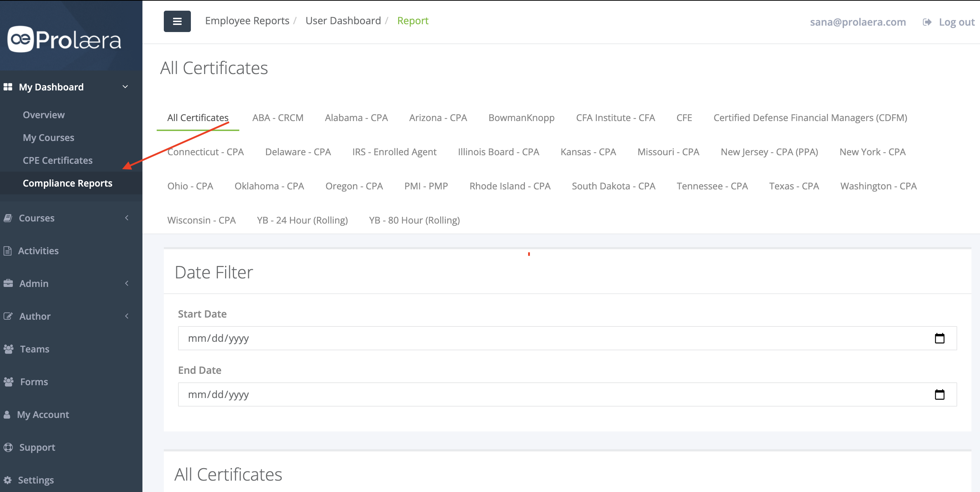Open My Courses in the sidebar
Viewport: 980px width, 492px height.
48,138
